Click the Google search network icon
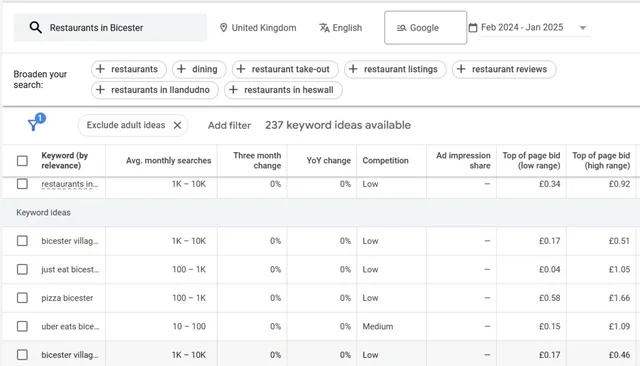The height and width of the screenshot is (366, 640). click(401, 28)
